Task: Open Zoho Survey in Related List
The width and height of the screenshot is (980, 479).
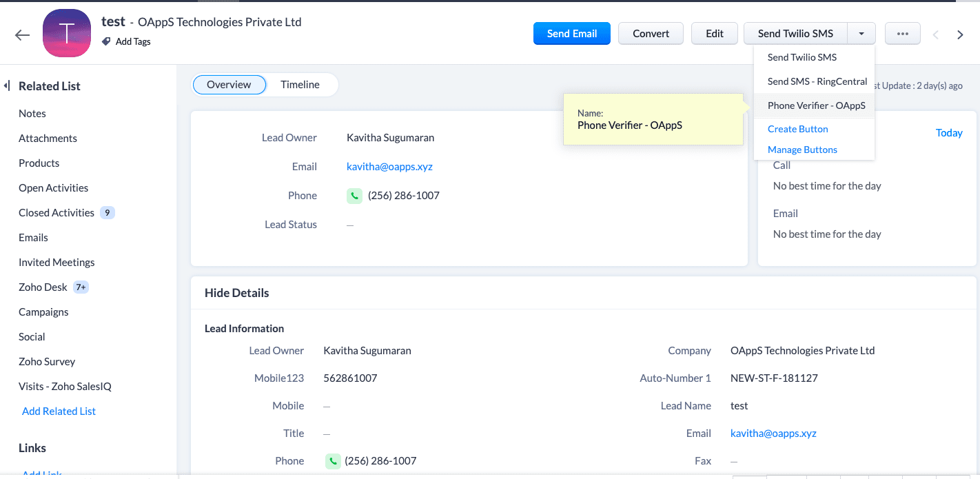Action: [x=47, y=362]
